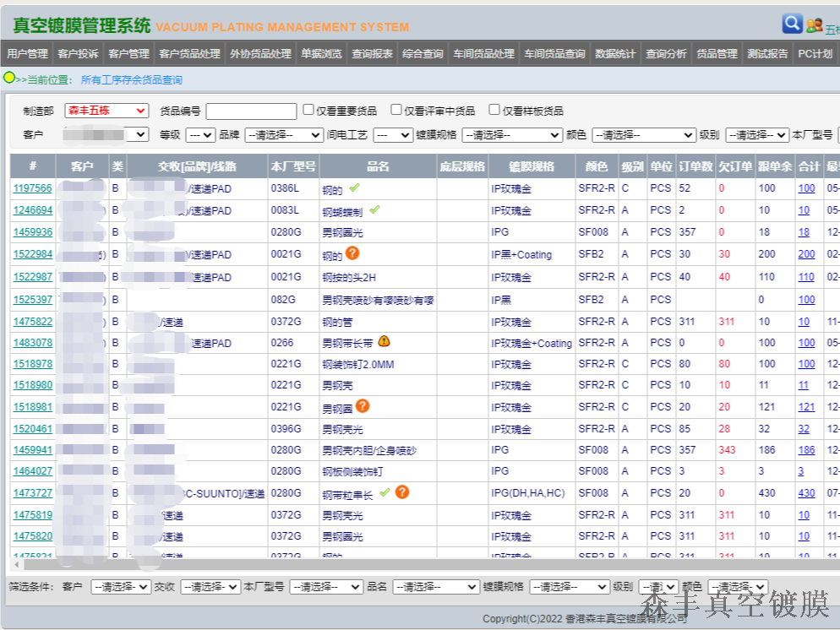Click 镀膜规格 column header
840x630 pixels.
pos(532,166)
